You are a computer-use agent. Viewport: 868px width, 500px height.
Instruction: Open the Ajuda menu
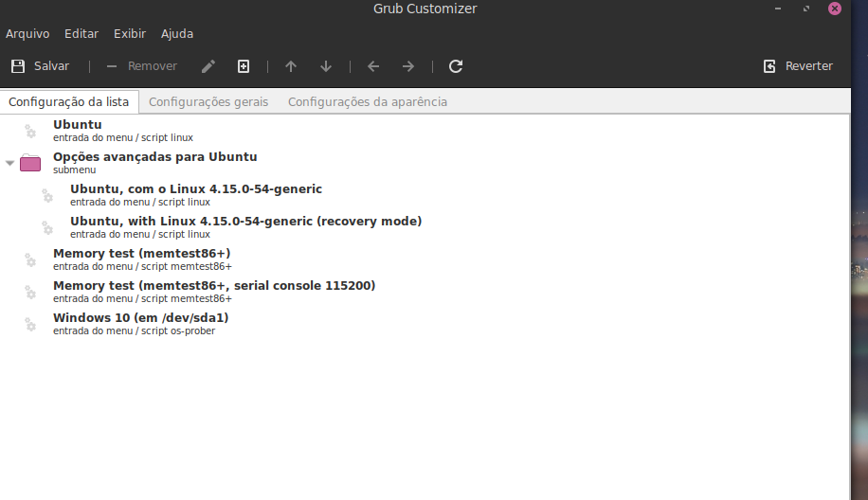[x=177, y=34]
